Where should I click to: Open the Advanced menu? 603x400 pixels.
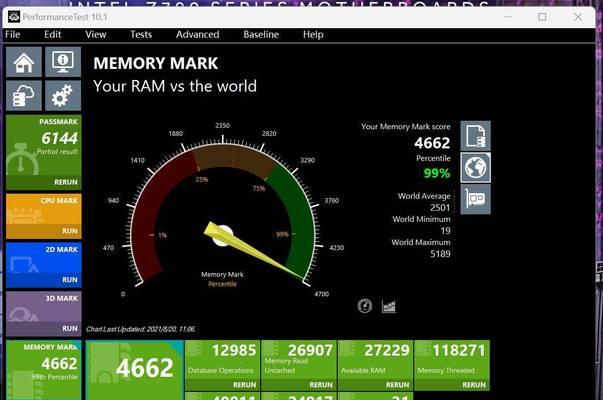tap(198, 35)
